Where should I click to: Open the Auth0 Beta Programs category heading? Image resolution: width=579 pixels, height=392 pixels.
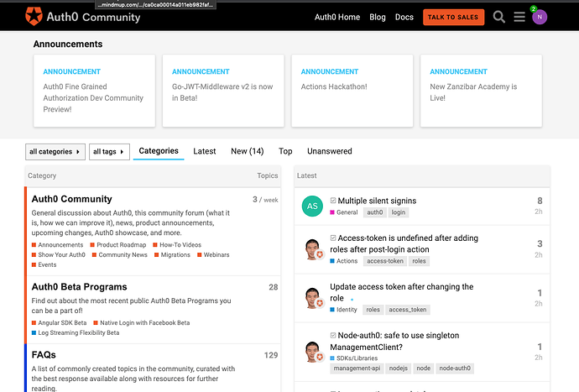pos(79,287)
